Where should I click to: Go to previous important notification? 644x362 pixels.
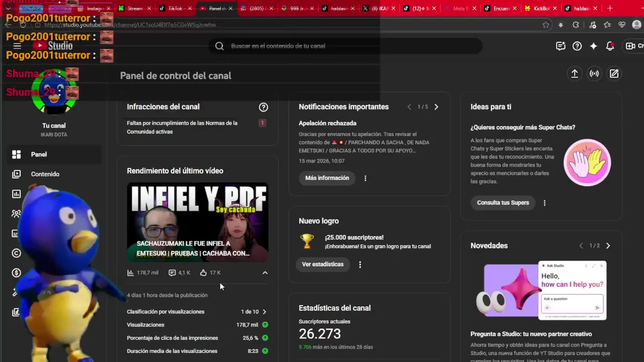tap(409, 107)
